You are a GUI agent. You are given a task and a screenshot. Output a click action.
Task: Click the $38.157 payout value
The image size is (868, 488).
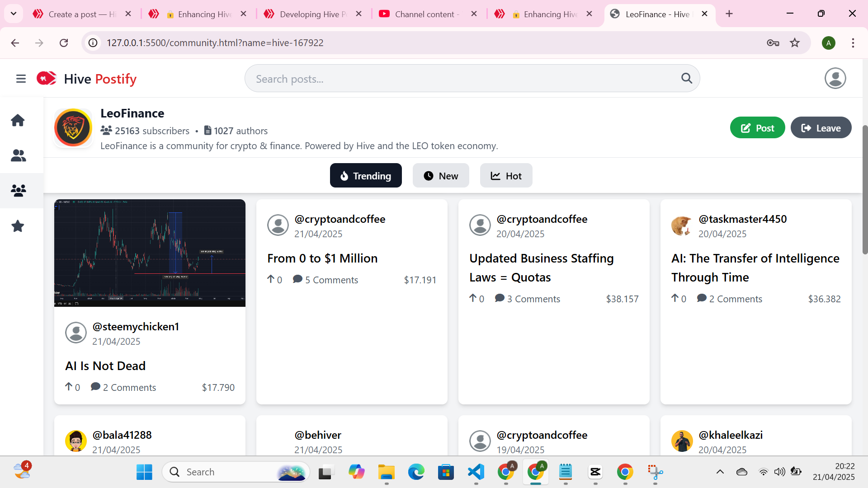coord(622,299)
